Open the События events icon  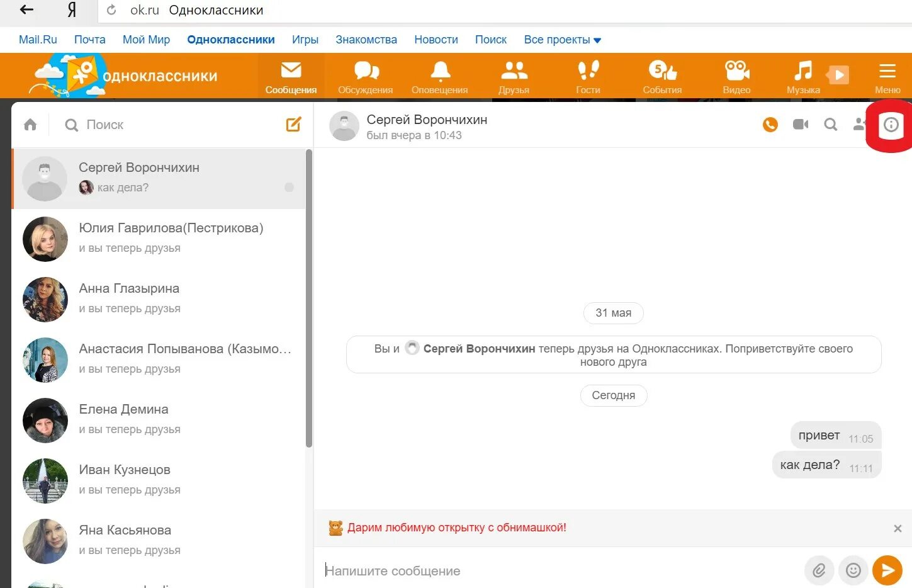[663, 77]
